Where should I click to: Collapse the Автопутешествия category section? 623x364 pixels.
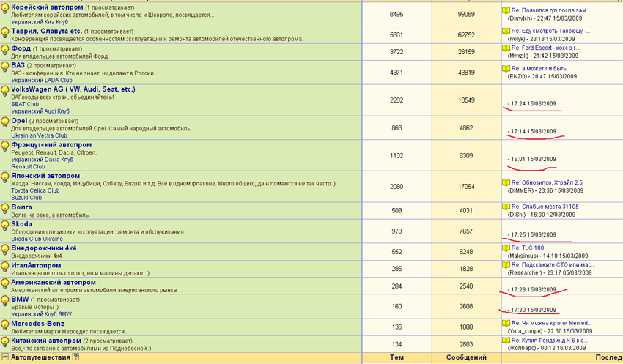click(5, 357)
